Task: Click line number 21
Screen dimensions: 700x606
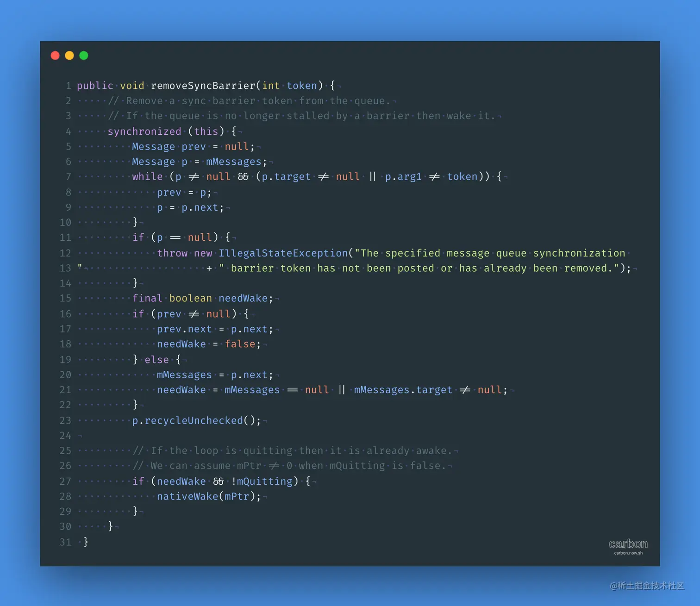Action: pyautogui.click(x=65, y=390)
